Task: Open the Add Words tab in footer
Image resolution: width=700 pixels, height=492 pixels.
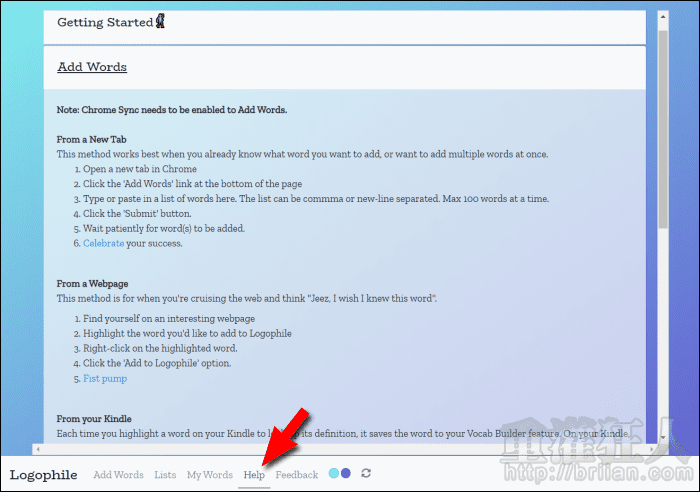Action: (118, 475)
